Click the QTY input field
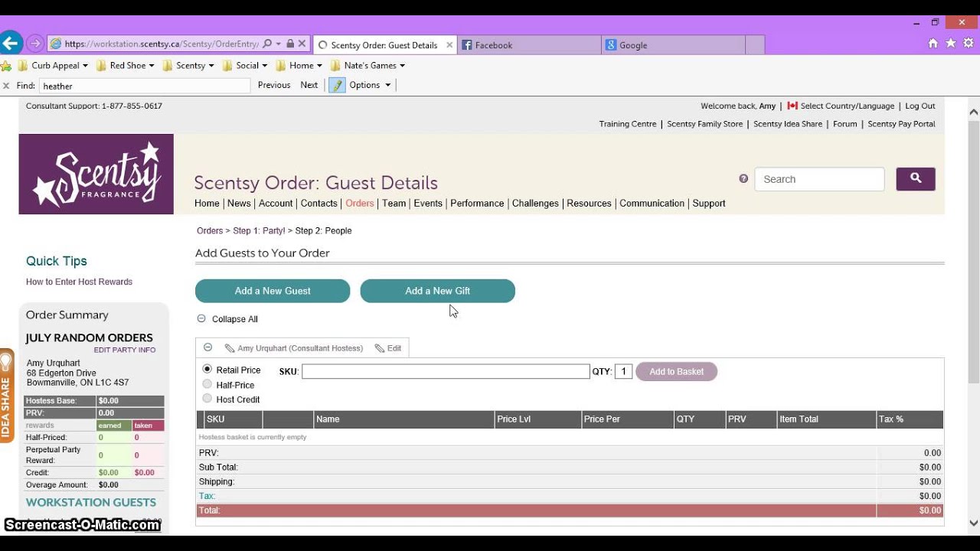 (623, 371)
